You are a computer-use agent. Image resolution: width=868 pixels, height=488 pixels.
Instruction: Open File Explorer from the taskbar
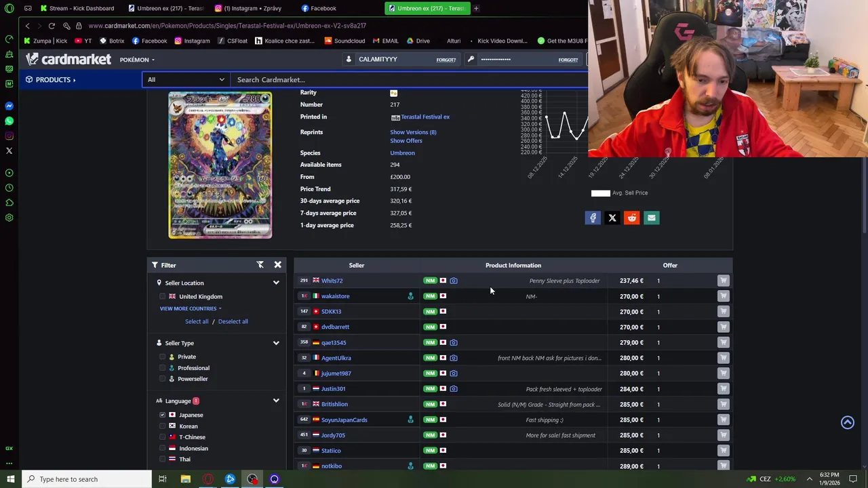tap(185, 479)
